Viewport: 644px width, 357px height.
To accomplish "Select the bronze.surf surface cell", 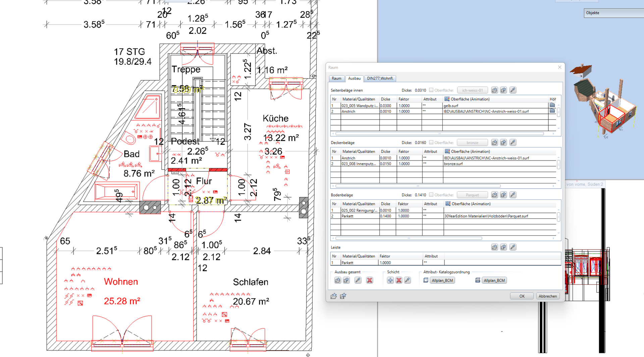I will pos(499,164).
